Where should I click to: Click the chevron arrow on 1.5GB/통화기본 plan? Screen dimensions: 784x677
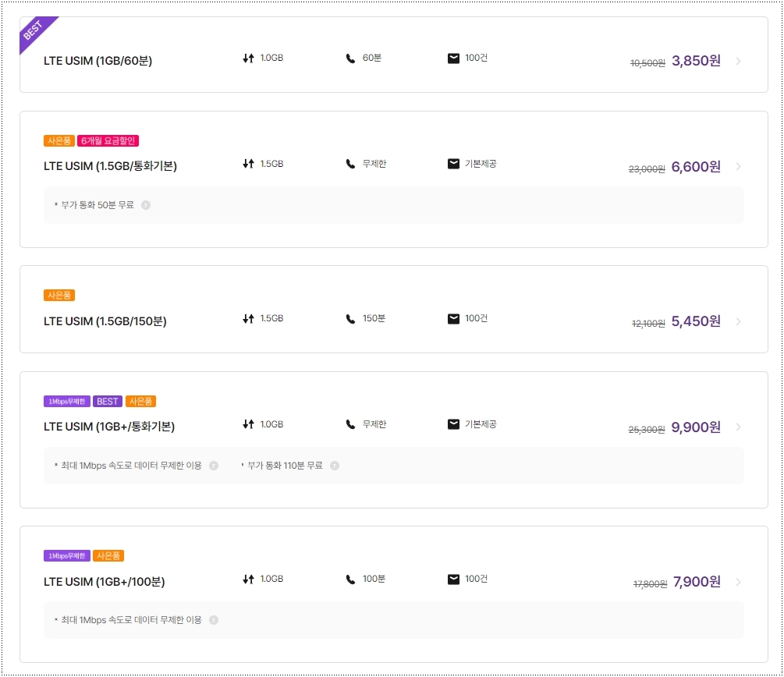click(736, 166)
